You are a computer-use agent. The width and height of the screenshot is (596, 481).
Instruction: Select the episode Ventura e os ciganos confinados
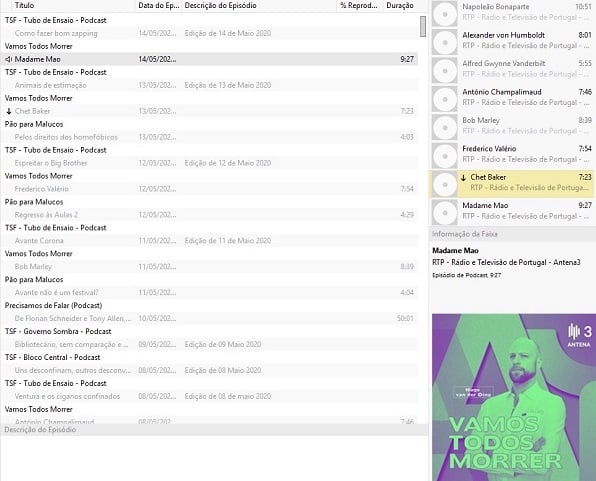(x=209, y=396)
